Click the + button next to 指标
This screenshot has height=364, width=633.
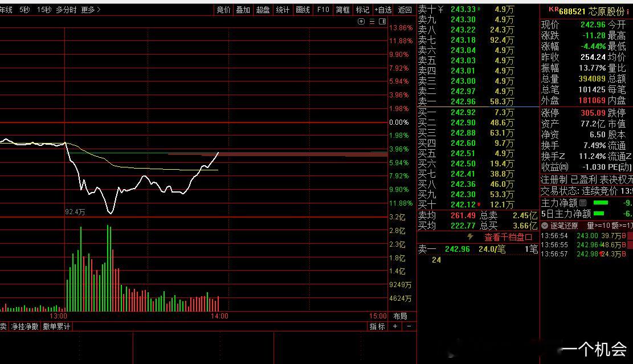point(395,326)
